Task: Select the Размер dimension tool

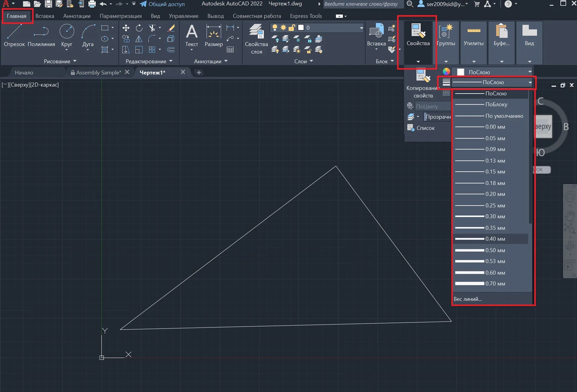Action: point(214,36)
